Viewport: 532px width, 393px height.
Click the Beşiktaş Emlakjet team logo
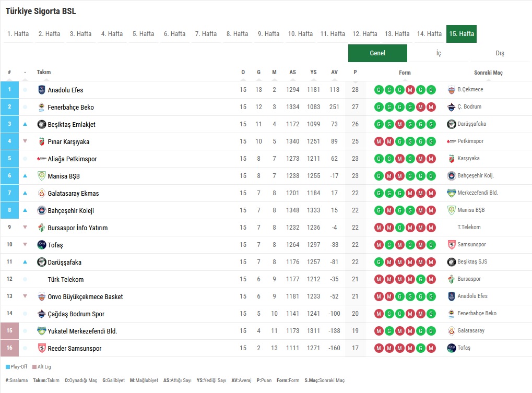click(42, 124)
